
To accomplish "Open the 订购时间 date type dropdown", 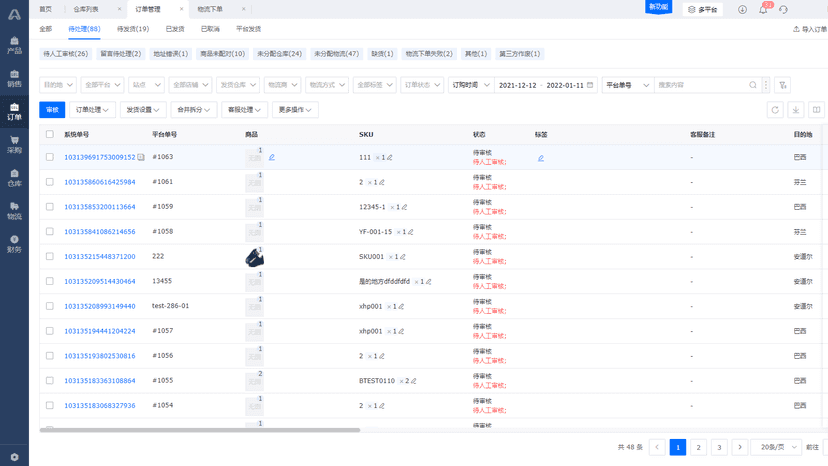I will [471, 85].
